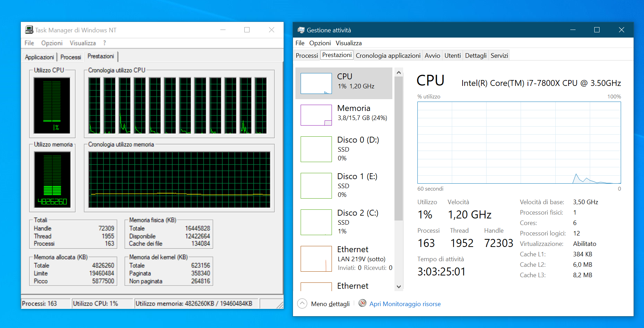Viewport: 644px width, 328px height.
Task: Click the kernel Paginata value 358340
Action: pyautogui.click(x=201, y=273)
